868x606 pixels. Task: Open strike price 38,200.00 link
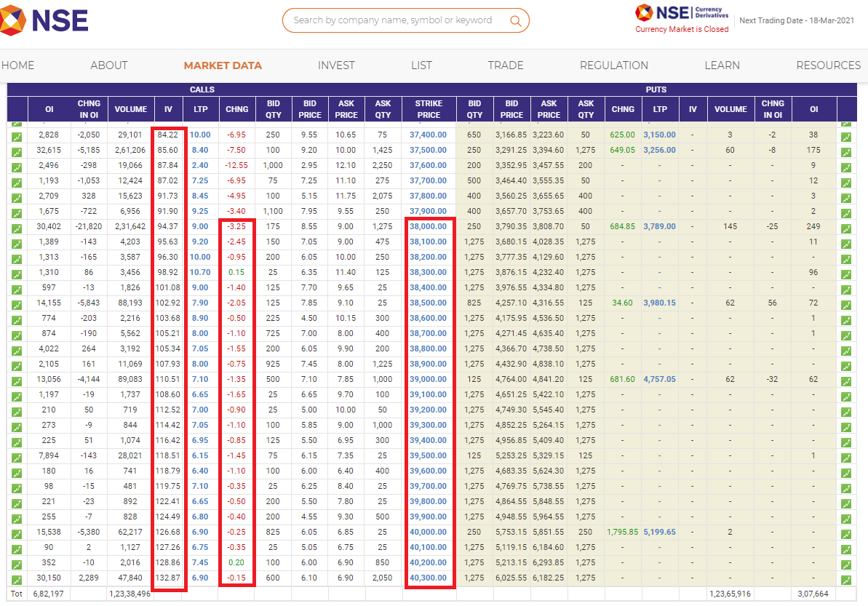point(428,258)
